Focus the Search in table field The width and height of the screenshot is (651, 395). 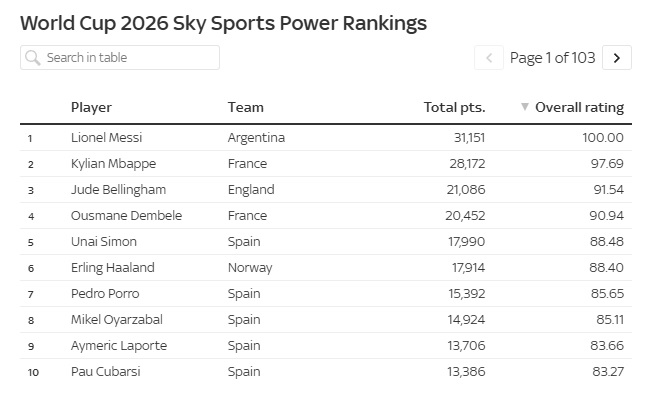pos(120,58)
